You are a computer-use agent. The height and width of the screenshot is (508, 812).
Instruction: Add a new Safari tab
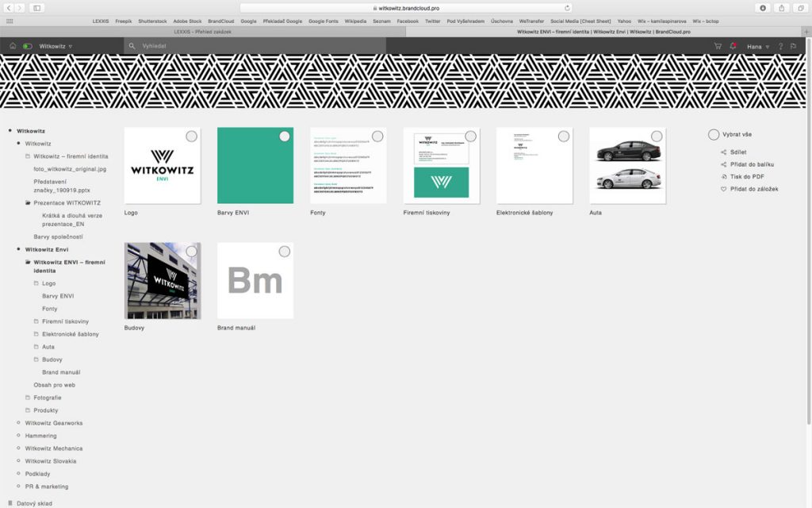click(x=806, y=32)
